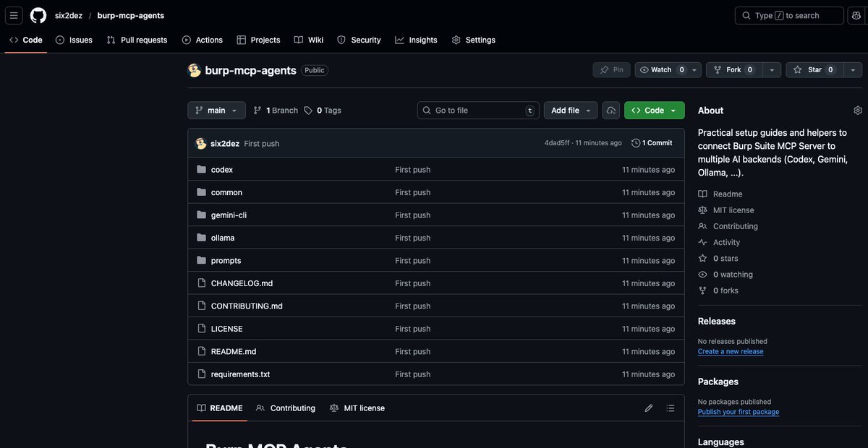Viewport: 868px width, 448px height.
Task: Focus the Go to file search field
Action: coord(478,111)
